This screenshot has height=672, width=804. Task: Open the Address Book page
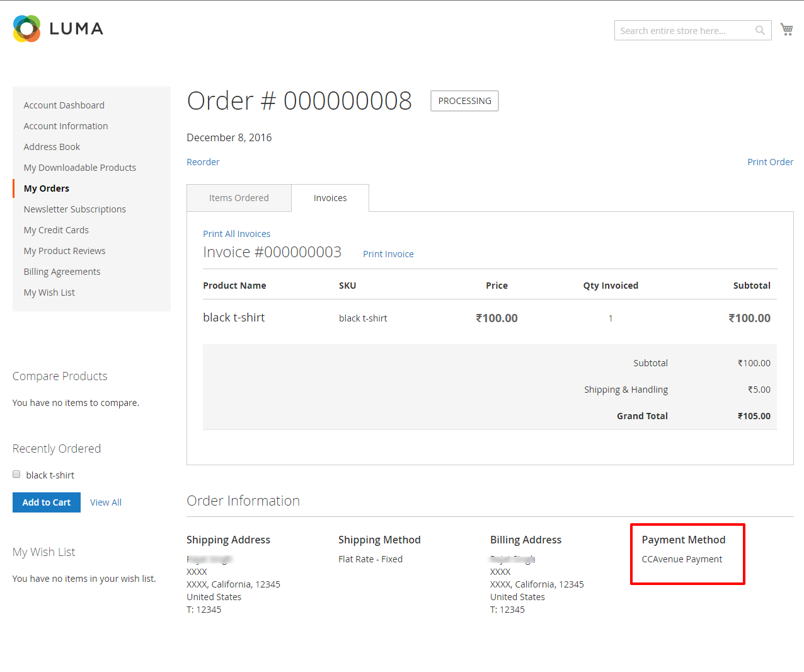click(52, 146)
